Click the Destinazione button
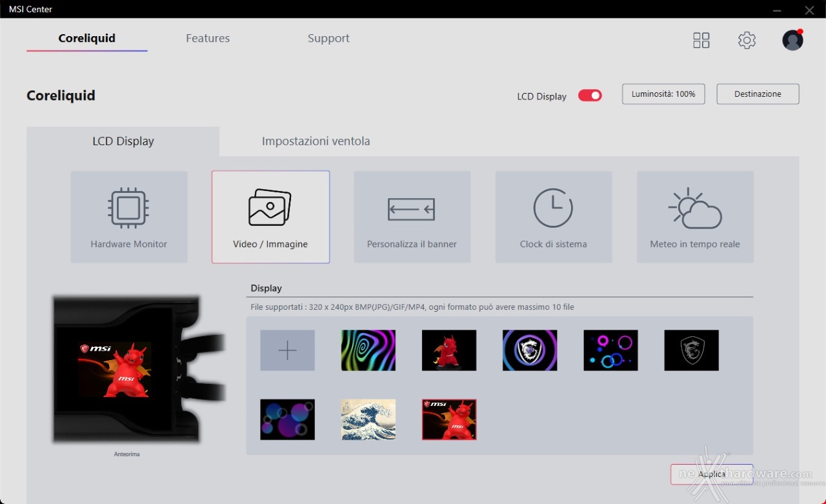 coord(758,94)
